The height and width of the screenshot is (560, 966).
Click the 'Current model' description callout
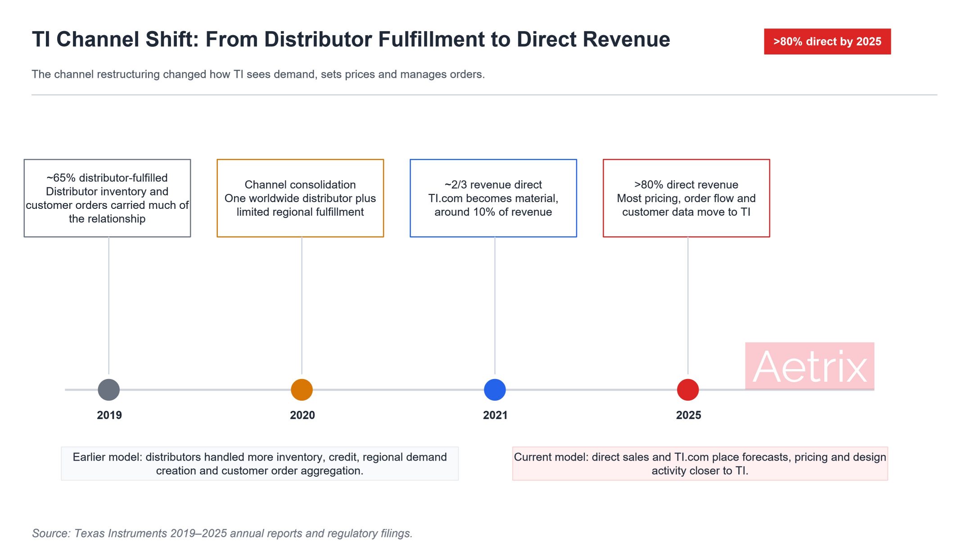pos(700,464)
